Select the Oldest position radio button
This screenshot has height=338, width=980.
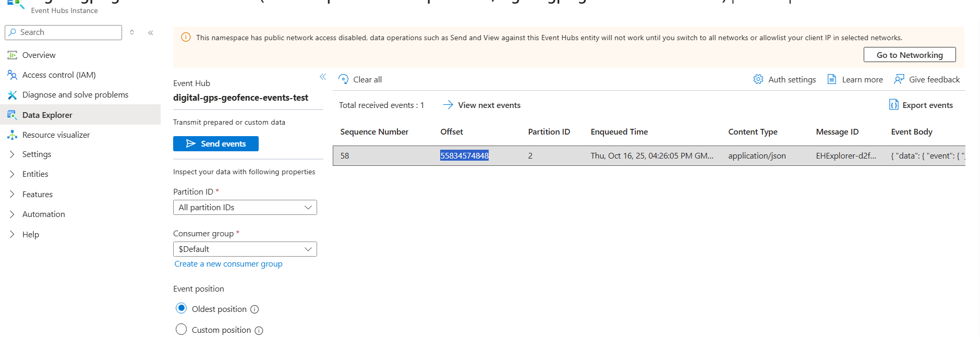tap(181, 308)
